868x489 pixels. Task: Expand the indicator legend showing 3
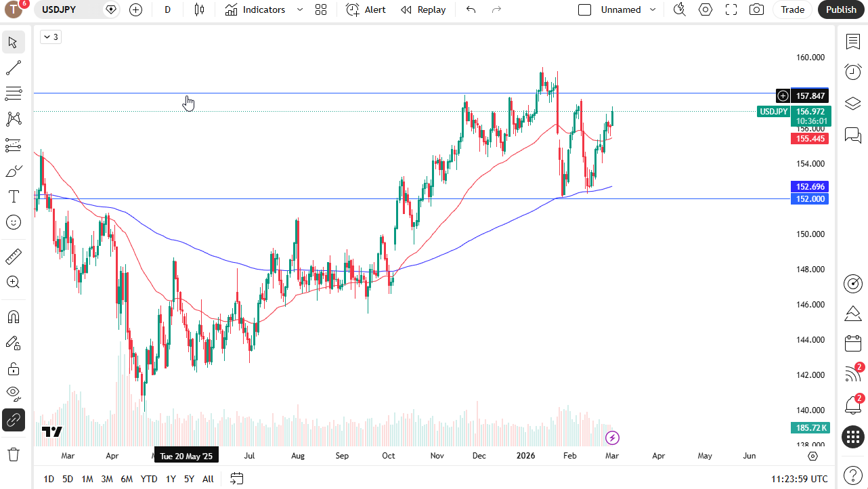point(51,37)
